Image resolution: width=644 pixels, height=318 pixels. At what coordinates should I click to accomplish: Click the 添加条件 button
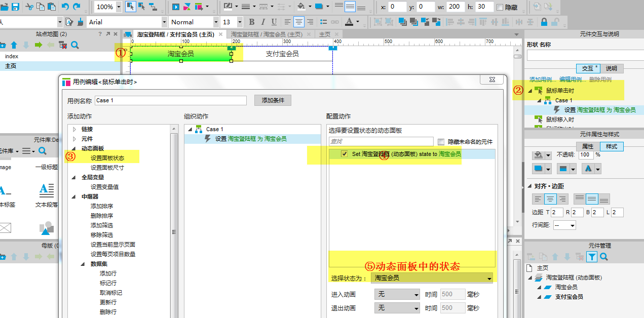(x=273, y=100)
